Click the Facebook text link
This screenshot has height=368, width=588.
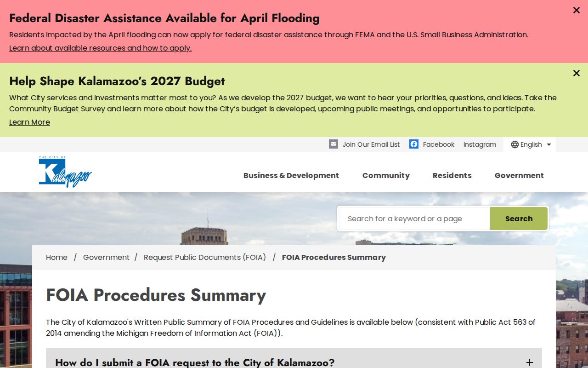click(x=439, y=144)
